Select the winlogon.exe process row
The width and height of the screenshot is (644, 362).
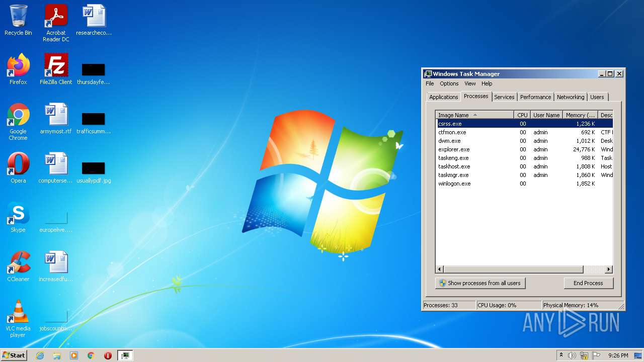click(x=524, y=184)
